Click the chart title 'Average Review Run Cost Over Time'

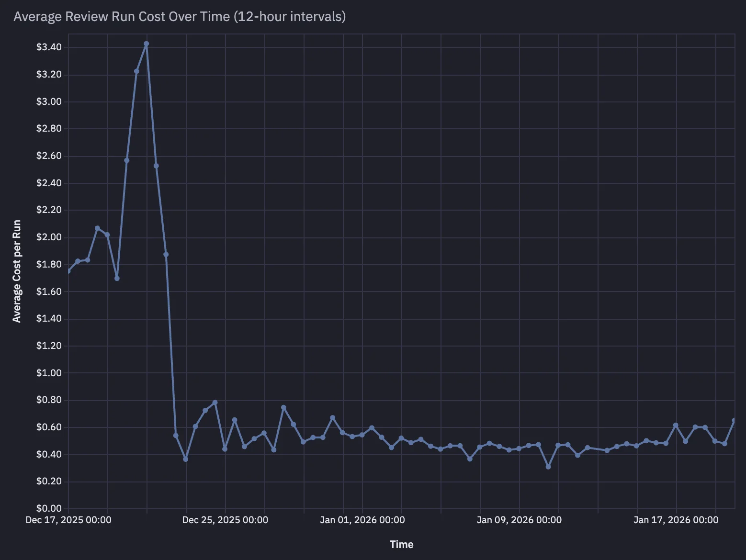[x=180, y=17]
